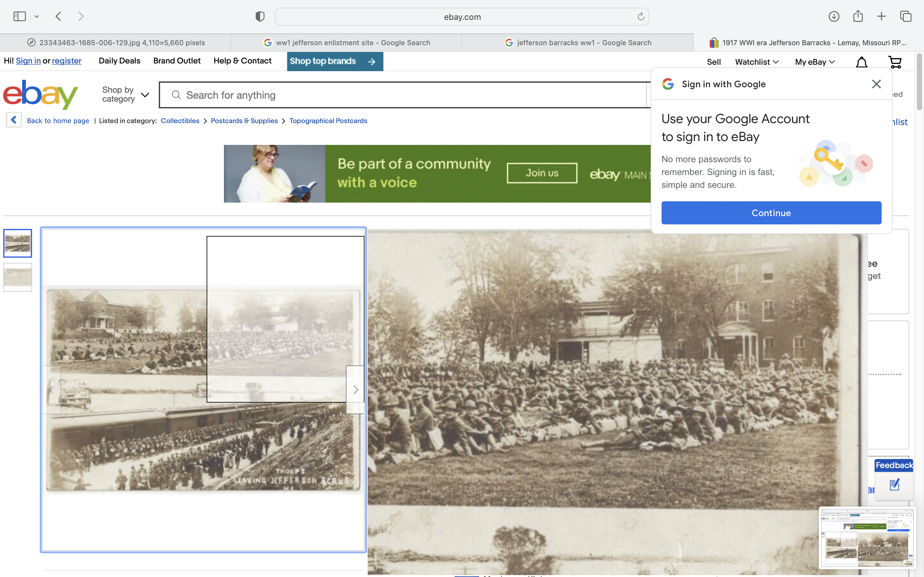Reload the page with the refresh icon
The image size is (924, 577).
pos(641,16)
